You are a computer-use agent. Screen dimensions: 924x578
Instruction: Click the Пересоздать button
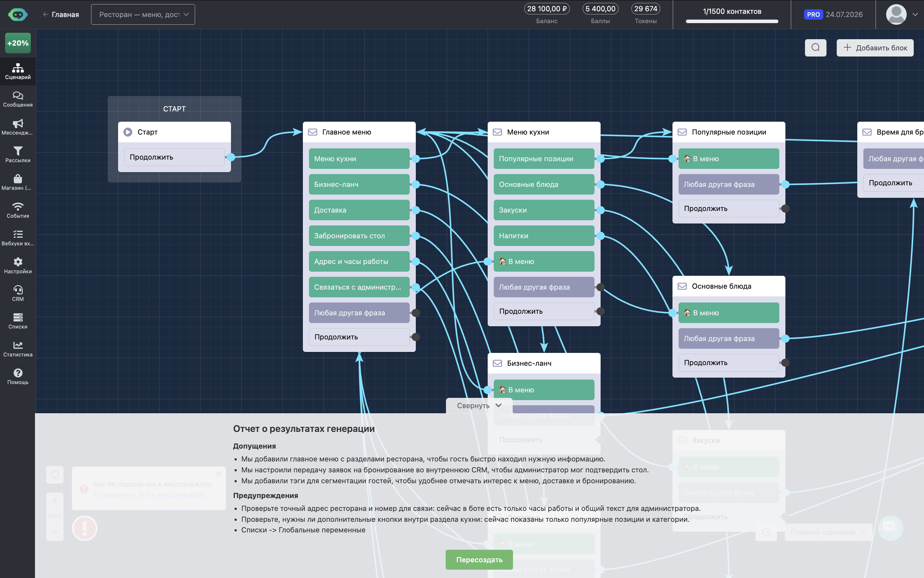pyautogui.click(x=479, y=560)
